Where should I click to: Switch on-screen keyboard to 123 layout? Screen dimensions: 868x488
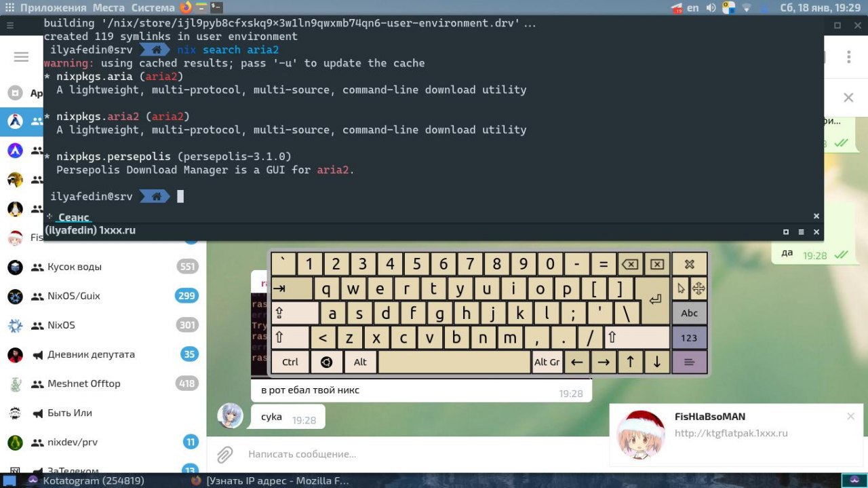[689, 337]
